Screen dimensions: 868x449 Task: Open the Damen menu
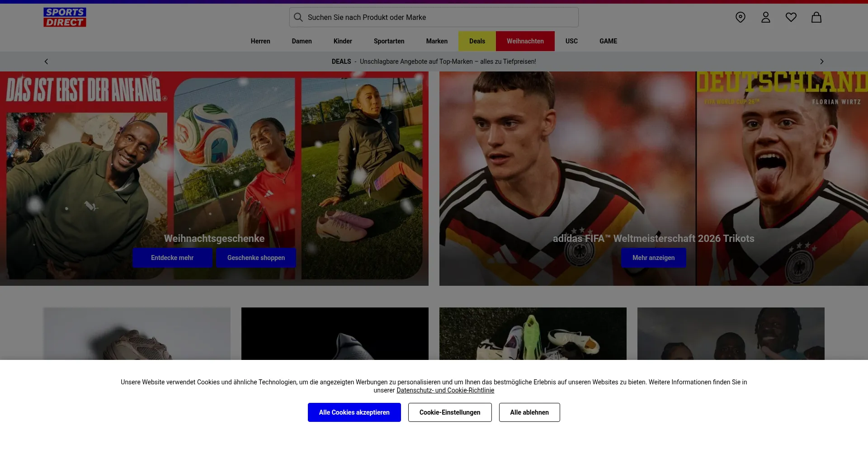tap(302, 41)
